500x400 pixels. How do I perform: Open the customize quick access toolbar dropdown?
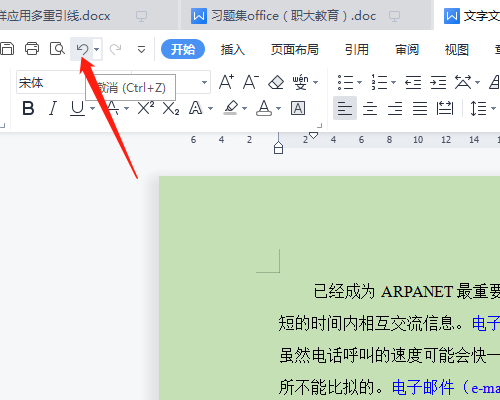tap(141, 50)
